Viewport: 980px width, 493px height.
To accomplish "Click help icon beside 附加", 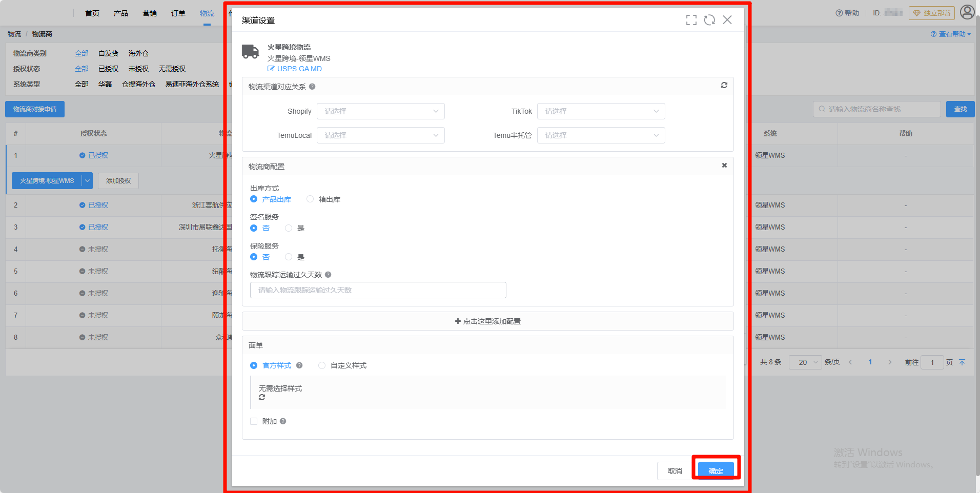I will pyautogui.click(x=283, y=421).
